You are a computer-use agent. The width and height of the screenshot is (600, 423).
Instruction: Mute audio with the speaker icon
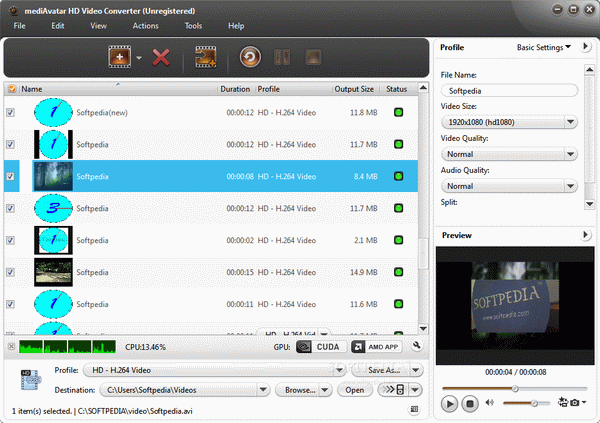pos(489,402)
